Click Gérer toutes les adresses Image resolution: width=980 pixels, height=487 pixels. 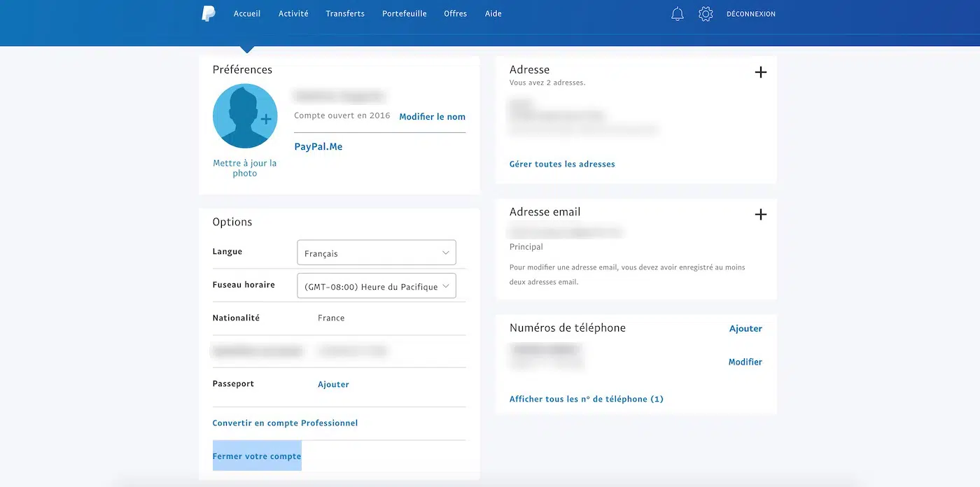coord(562,164)
